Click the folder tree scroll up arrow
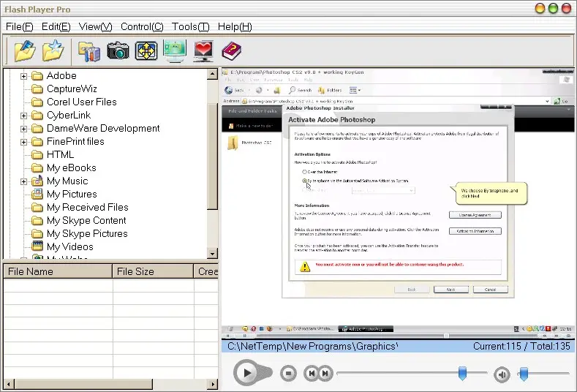 click(x=212, y=75)
